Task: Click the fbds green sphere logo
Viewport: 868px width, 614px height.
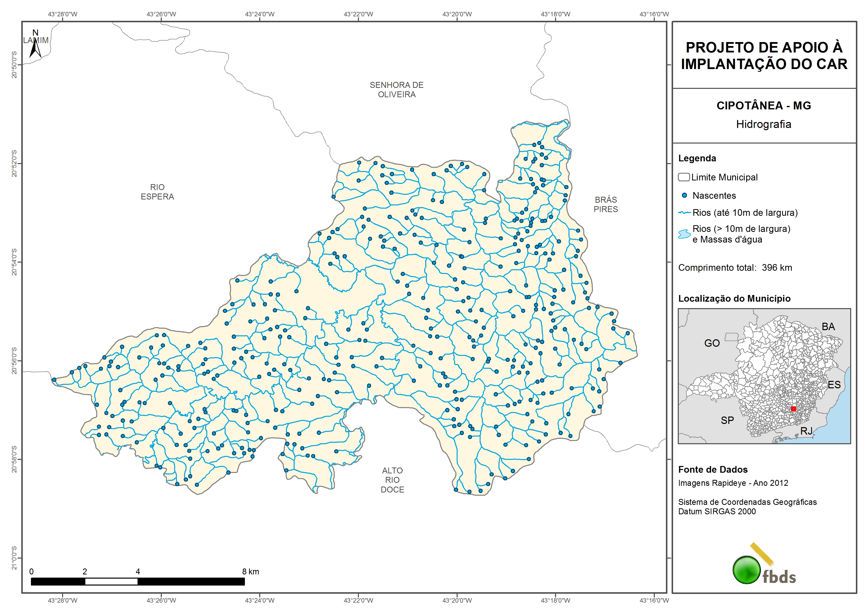Action: pyautogui.click(x=746, y=570)
